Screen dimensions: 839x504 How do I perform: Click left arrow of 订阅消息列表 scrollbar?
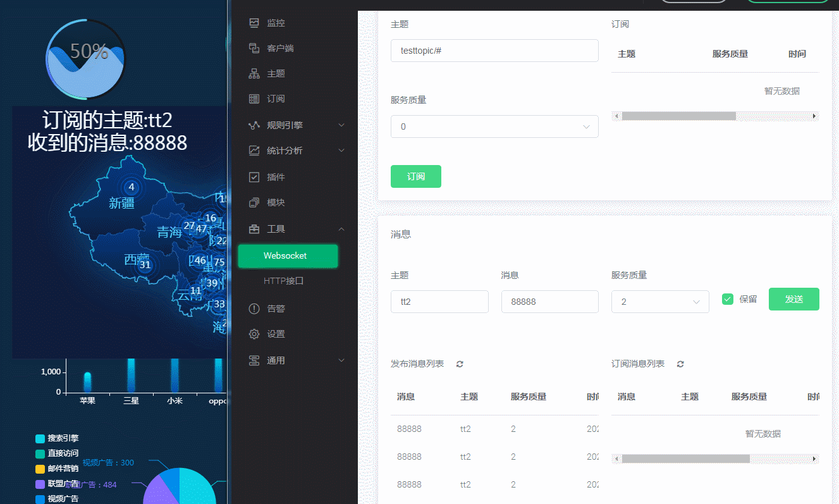(x=616, y=459)
